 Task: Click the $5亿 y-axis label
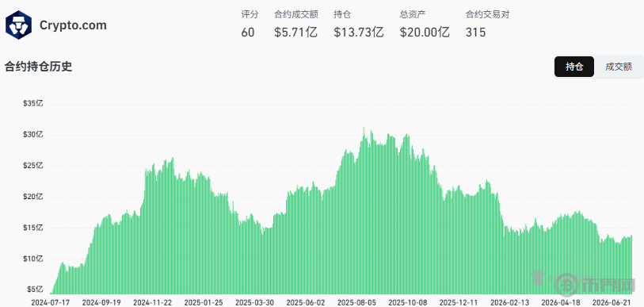(35, 290)
